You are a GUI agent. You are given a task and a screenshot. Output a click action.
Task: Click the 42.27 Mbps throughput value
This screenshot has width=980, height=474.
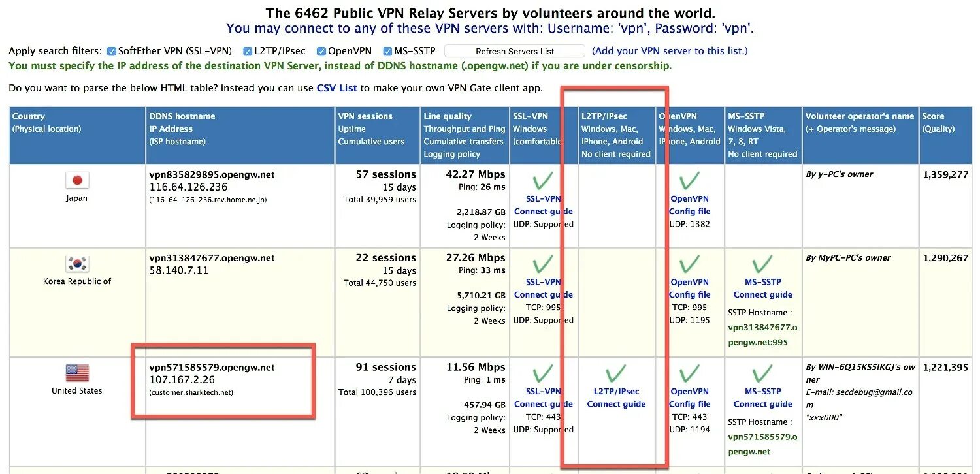pyautogui.click(x=476, y=174)
